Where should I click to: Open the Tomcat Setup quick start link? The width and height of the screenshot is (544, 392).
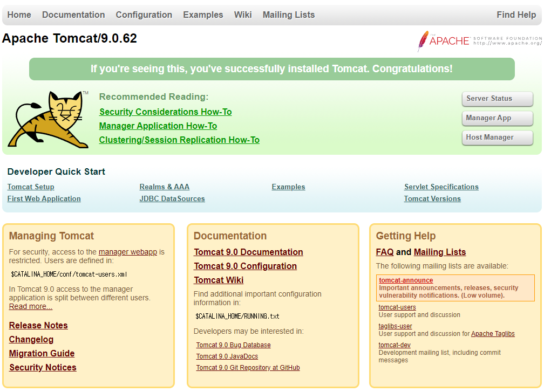point(31,187)
